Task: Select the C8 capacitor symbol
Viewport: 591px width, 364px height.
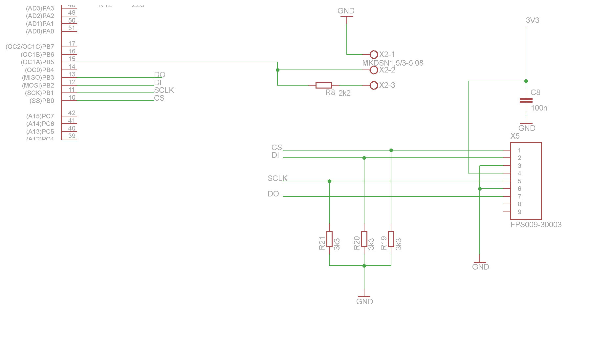Action: 526,100
